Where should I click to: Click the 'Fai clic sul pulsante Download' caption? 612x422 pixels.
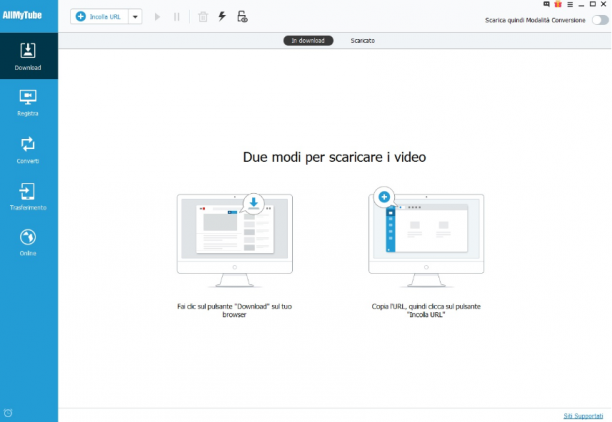point(235,310)
